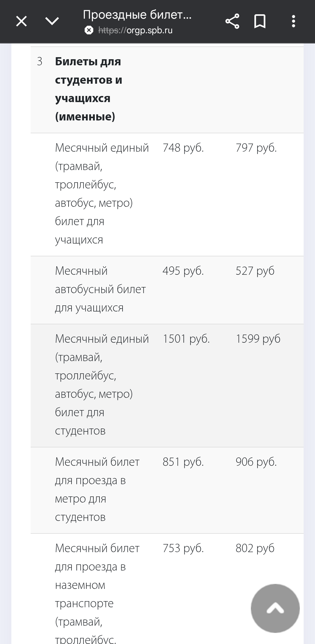
Task: Tap the orgp.spb.ru URL address
Action: coord(136,30)
